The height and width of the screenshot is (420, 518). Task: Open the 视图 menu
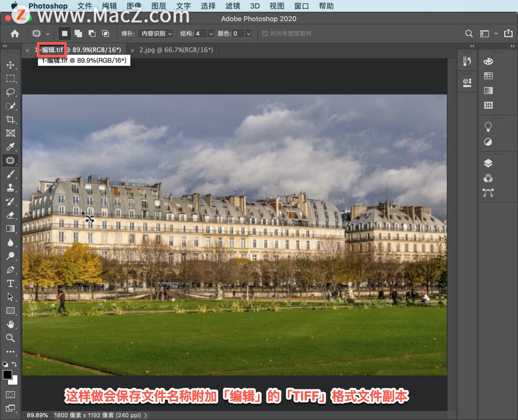(x=276, y=6)
